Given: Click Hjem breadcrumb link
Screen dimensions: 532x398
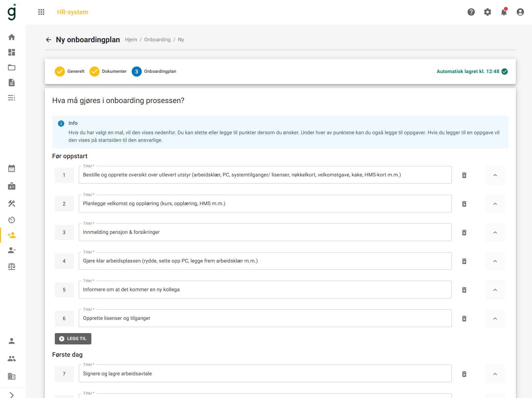Looking at the screenshot, I should (131, 40).
